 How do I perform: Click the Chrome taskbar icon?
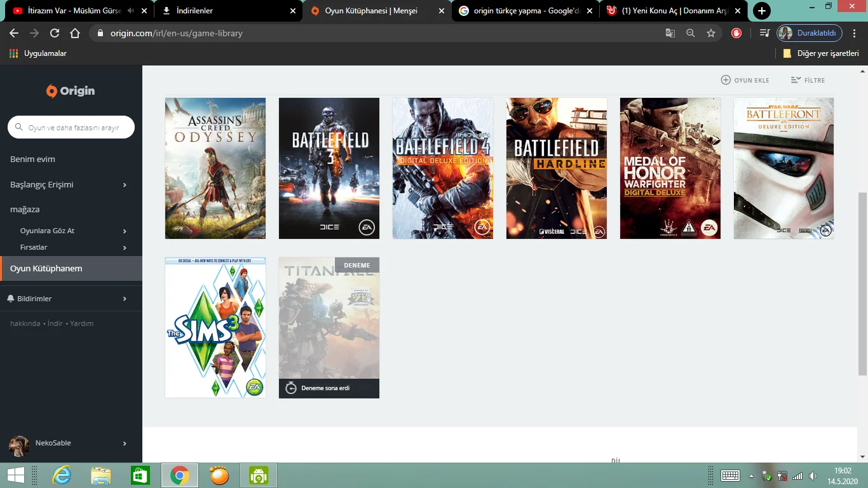[180, 475]
